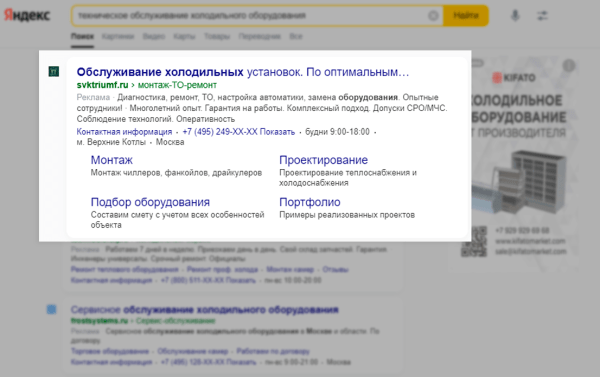
Task: Open the svktriumf.ru green domain link
Action: point(103,85)
